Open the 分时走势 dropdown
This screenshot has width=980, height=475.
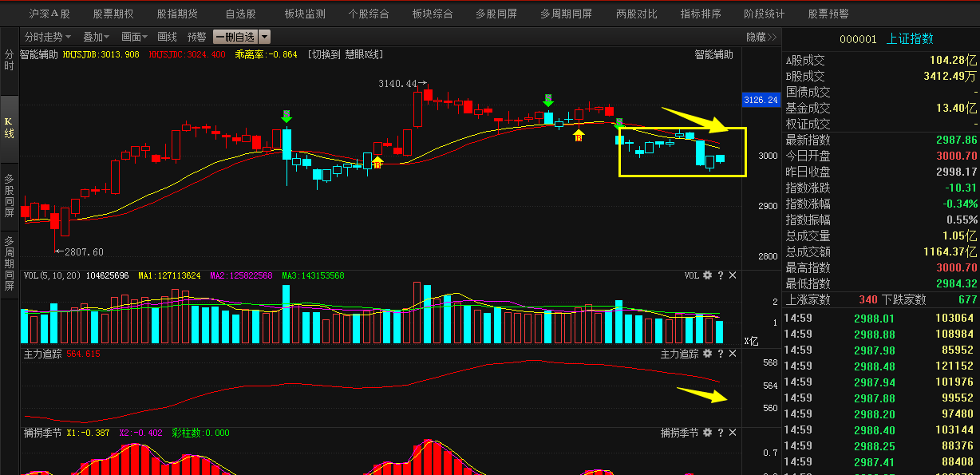[47, 37]
